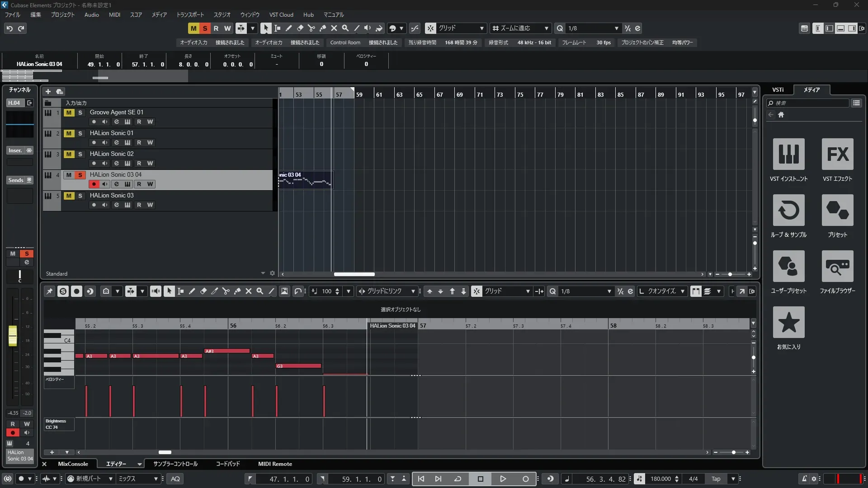The image size is (868, 488).
Task: Toggle the transport Cycle loop button
Action: point(458,479)
